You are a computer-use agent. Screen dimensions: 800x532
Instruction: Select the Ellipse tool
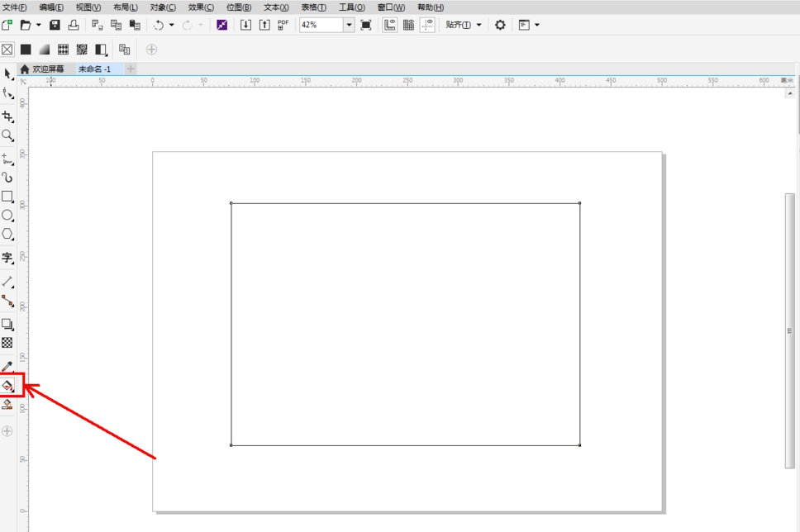pos(7,216)
